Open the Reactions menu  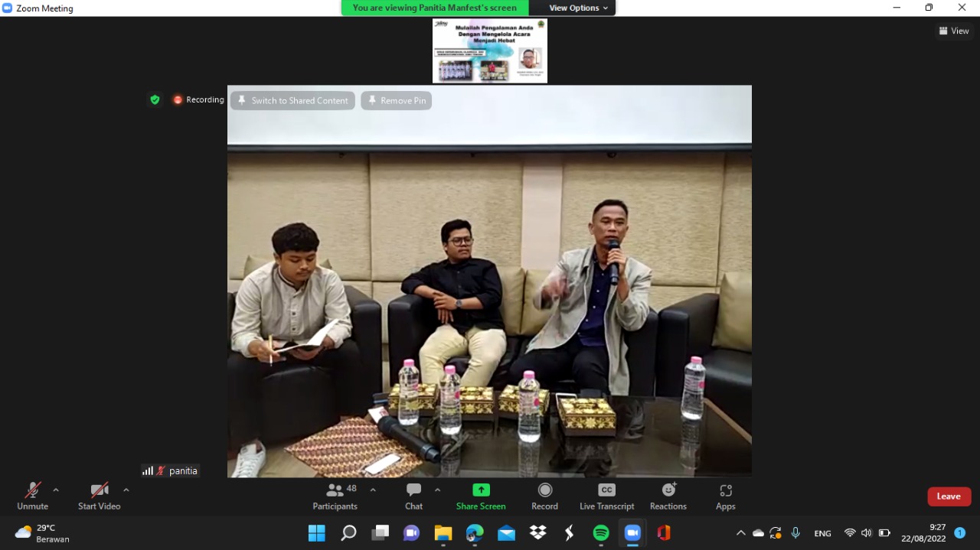click(668, 496)
